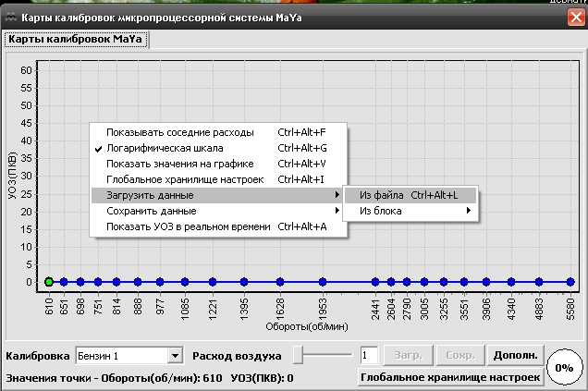588x391 pixels.
Task: Switch to Карты калибровок MaYa tab
Action: [x=77, y=39]
